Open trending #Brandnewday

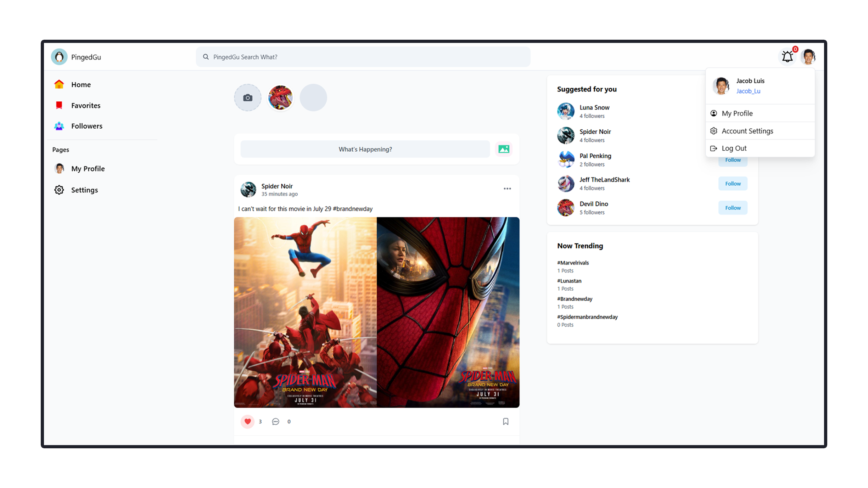[575, 299]
